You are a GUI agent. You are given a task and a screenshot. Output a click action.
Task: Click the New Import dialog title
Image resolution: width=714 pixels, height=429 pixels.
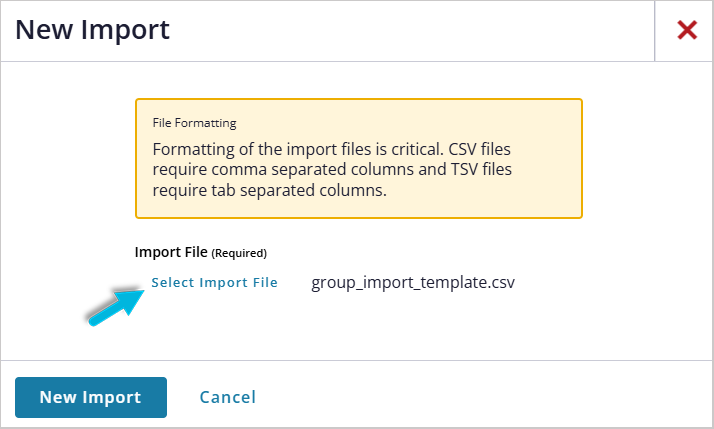(x=92, y=30)
